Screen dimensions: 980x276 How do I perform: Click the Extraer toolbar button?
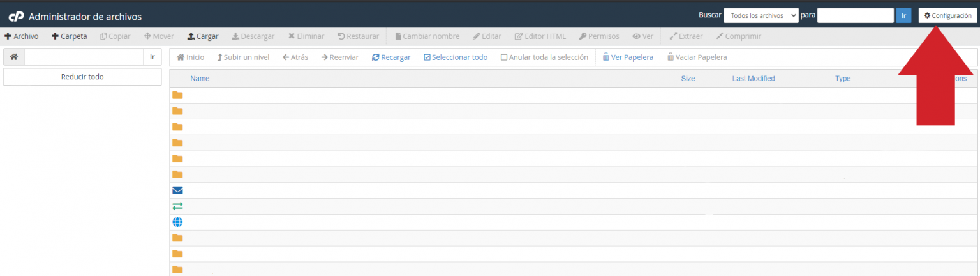coord(686,36)
